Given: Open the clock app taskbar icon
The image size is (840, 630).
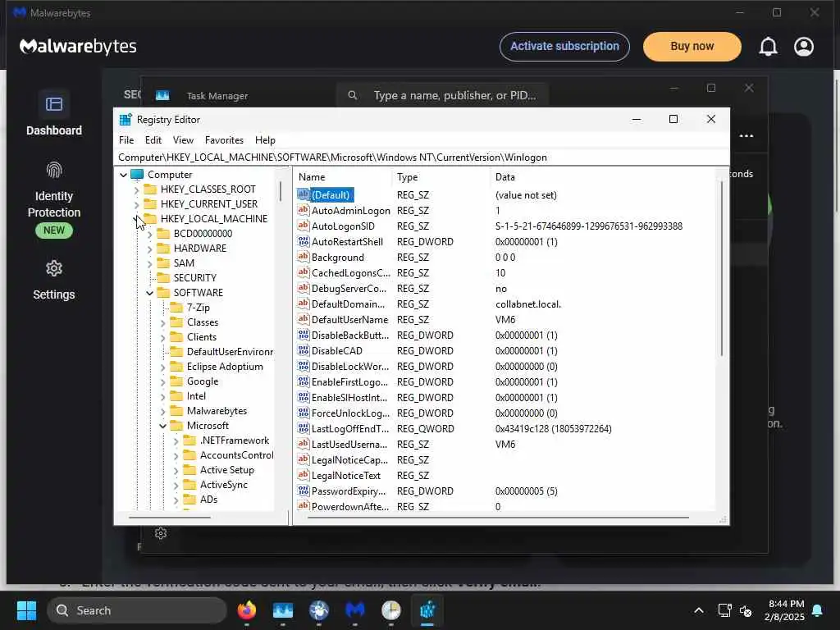Looking at the screenshot, I should coord(391,610).
